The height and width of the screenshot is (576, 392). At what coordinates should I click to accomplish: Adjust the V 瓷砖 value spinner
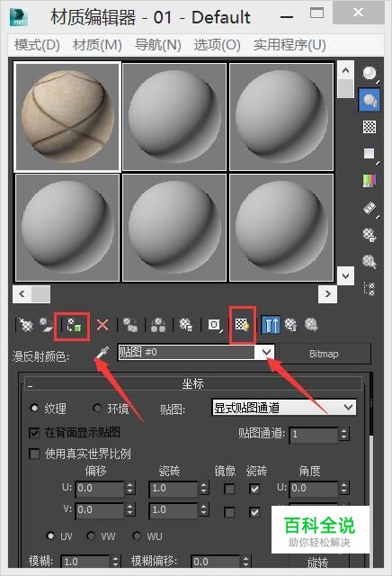tap(204, 510)
